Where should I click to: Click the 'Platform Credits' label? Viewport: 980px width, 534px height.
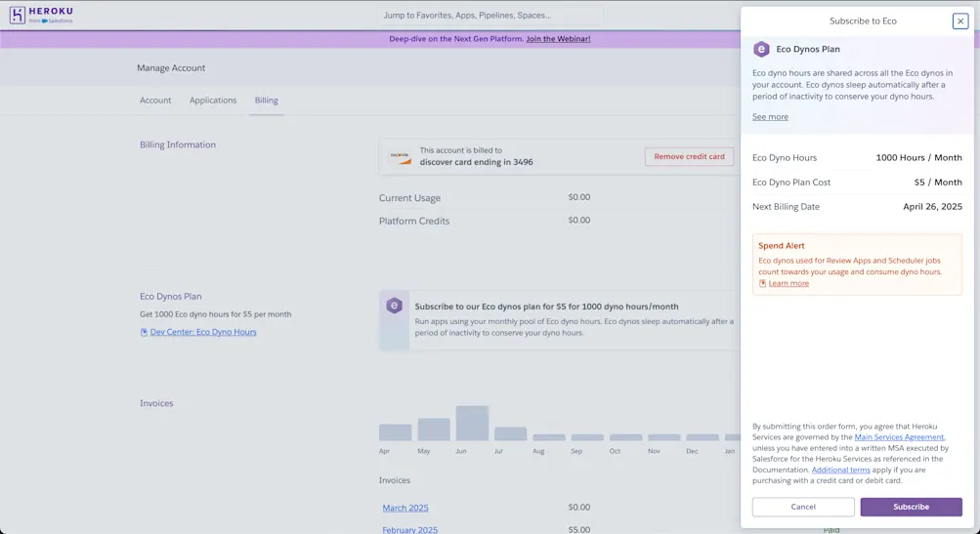click(413, 221)
